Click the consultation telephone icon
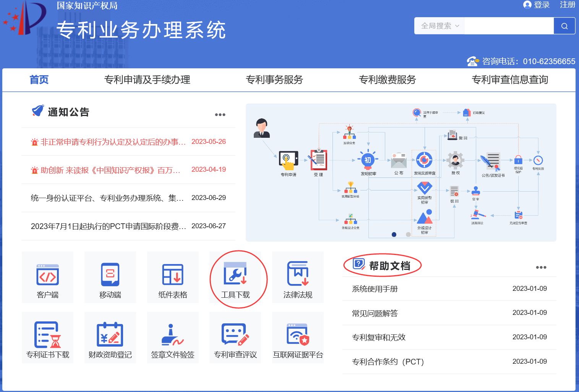The width and height of the screenshot is (579, 392). click(473, 61)
